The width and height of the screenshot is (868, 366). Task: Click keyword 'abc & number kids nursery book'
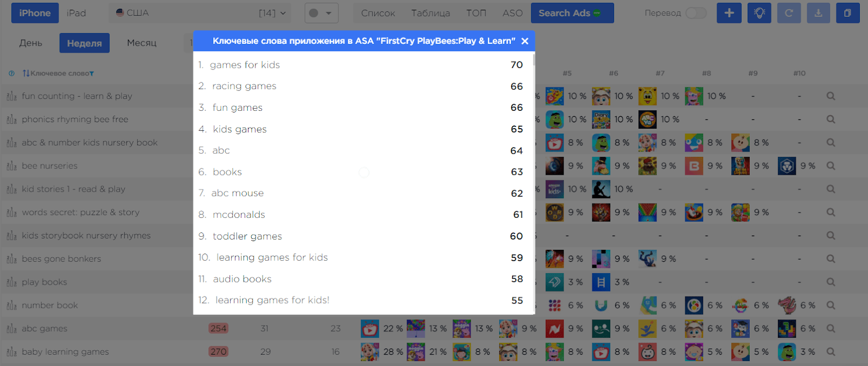[x=90, y=143]
